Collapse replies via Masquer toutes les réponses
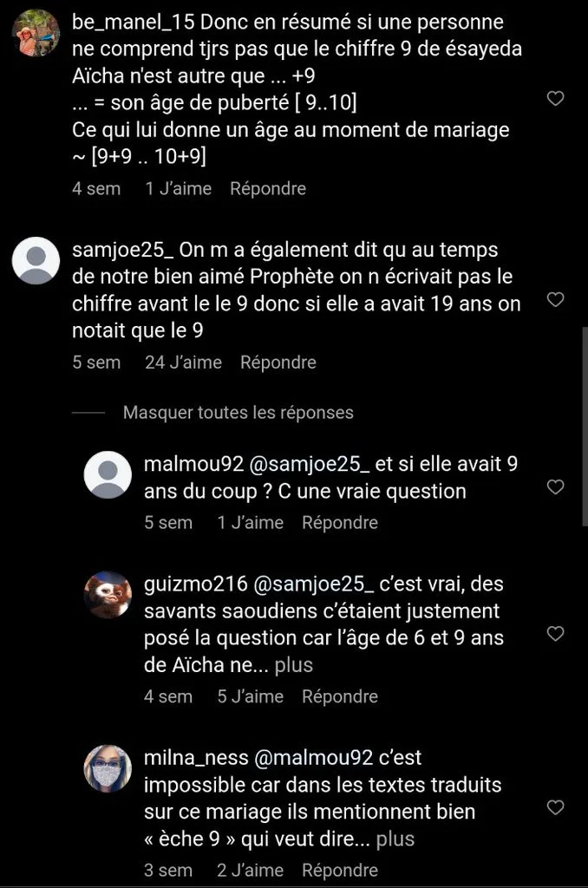 click(238, 412)
